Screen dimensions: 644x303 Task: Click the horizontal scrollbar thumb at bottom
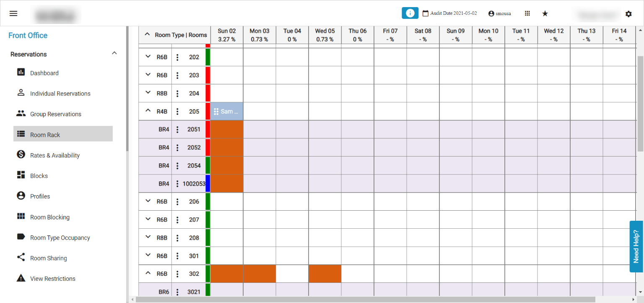click(x=366, y=300)
